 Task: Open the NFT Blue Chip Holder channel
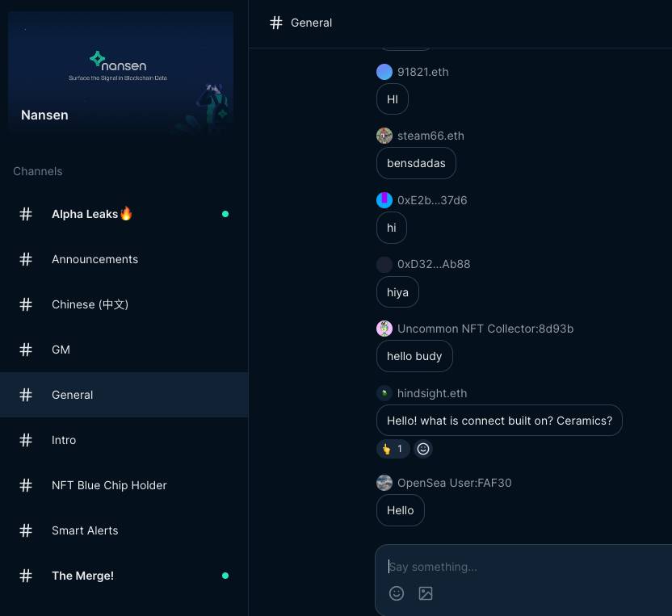(109, 485)
